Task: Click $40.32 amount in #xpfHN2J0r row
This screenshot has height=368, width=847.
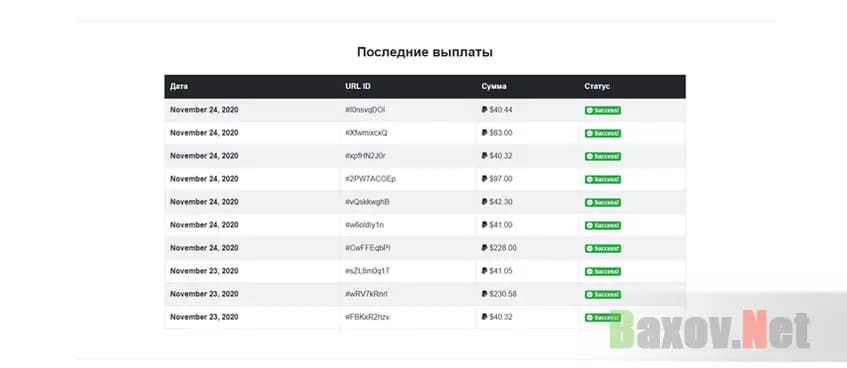Action: (x=501, y=156)
